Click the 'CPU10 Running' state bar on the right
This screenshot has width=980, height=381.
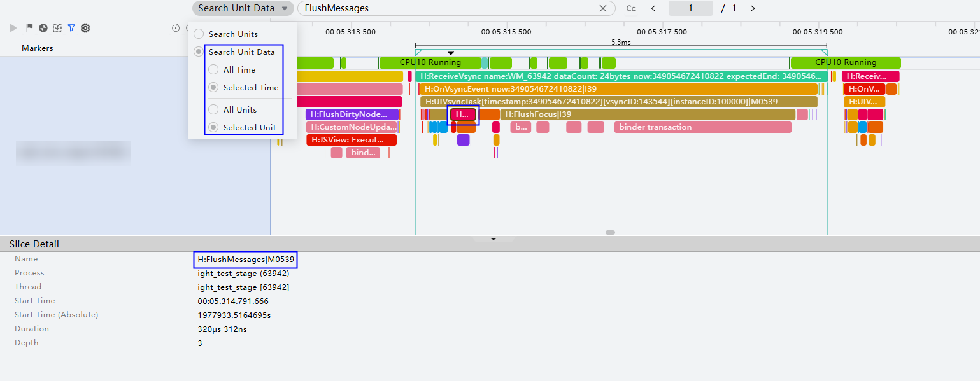click(845, 62)
